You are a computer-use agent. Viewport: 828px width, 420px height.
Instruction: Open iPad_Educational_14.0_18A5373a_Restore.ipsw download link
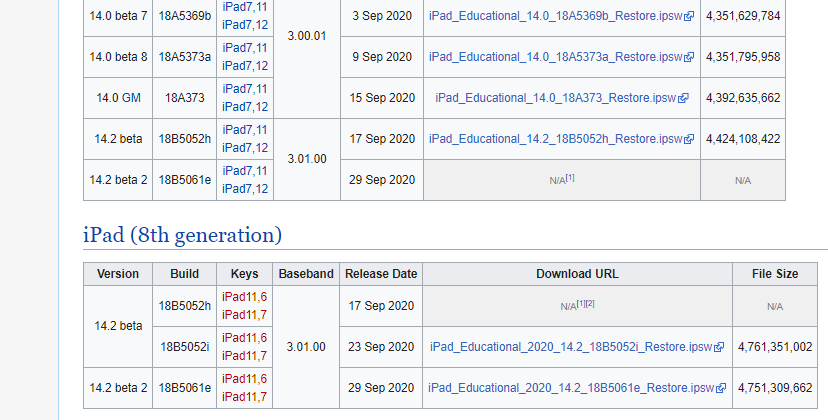[x=556, y=57]
